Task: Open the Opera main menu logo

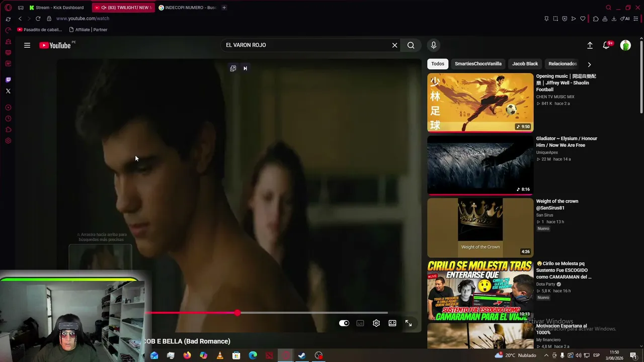Action: [x=8, y=8]
